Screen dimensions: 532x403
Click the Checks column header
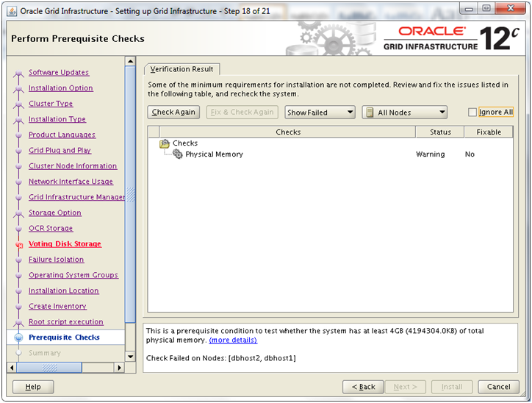click(288, 132)
